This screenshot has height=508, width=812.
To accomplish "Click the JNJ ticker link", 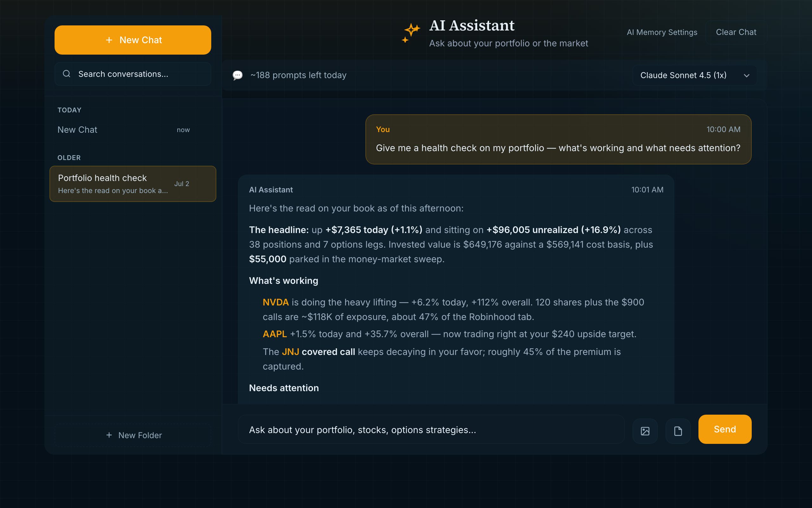I will coord(290,352).
